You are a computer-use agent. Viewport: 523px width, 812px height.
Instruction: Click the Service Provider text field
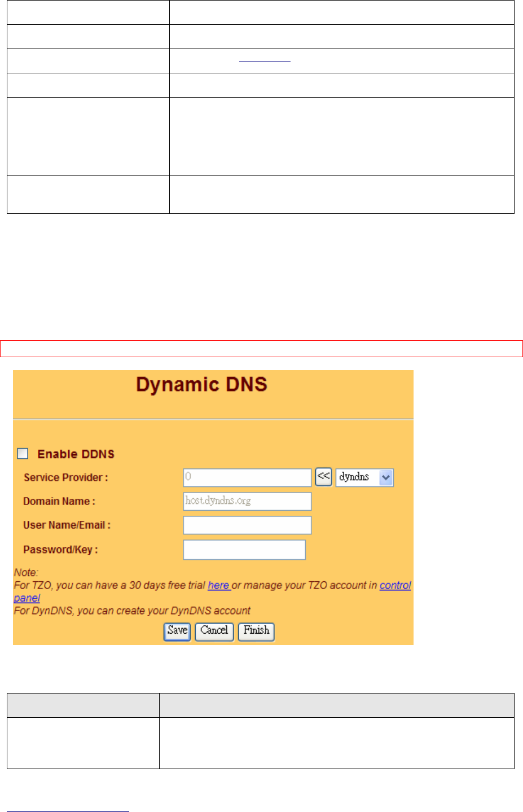click(x=247, y=477)
